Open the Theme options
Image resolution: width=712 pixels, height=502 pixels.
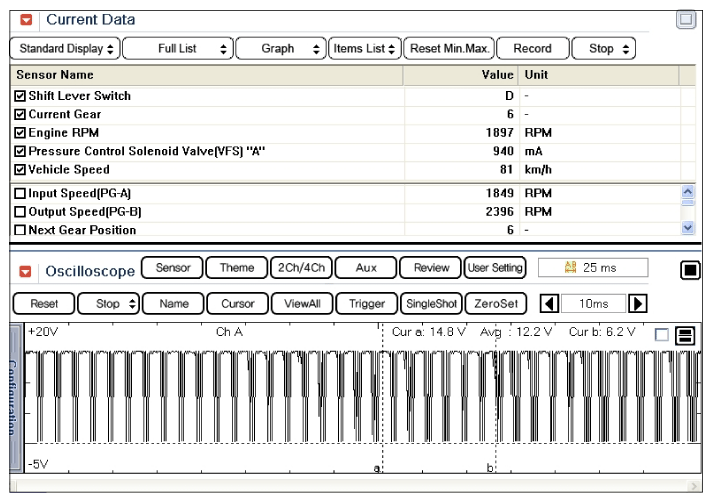tap(237, 268)
